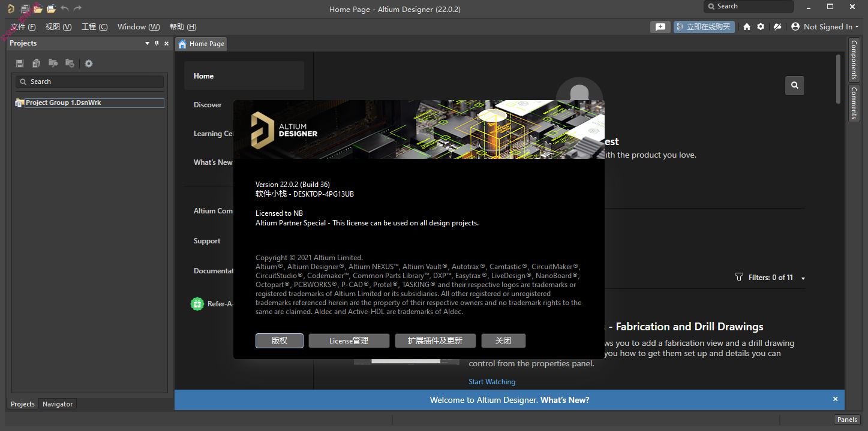This screenshot has height=431, width=868.
Task: Click the Save icon in Projects panel toolbar
Action: tap(20, 64)
